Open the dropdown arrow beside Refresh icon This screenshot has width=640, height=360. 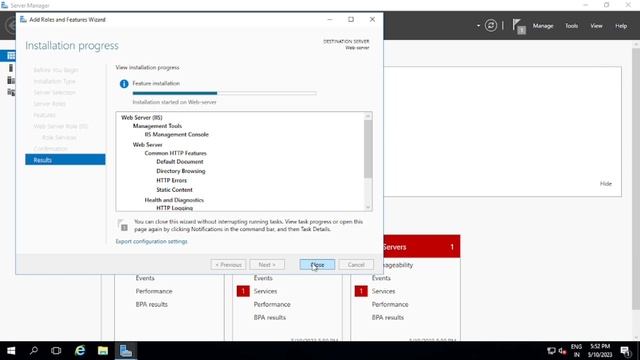[x=478, y=26]
